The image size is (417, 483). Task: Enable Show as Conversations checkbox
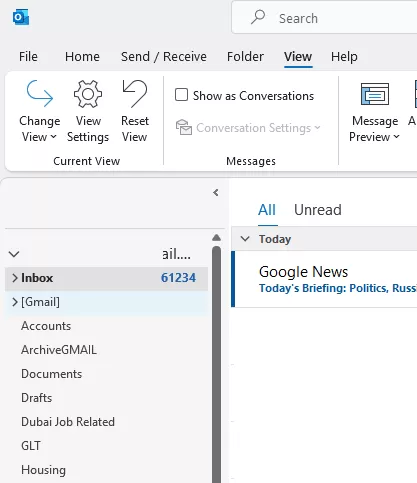click(181, 95)
